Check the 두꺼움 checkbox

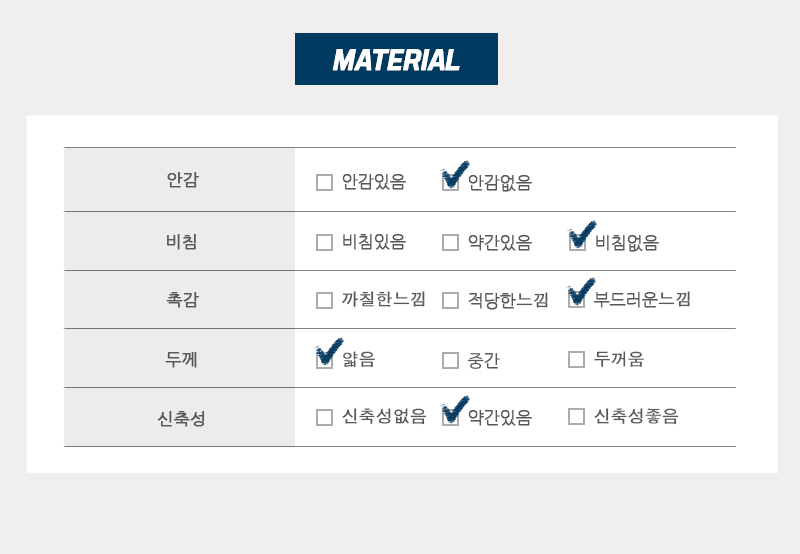point(577,360)
